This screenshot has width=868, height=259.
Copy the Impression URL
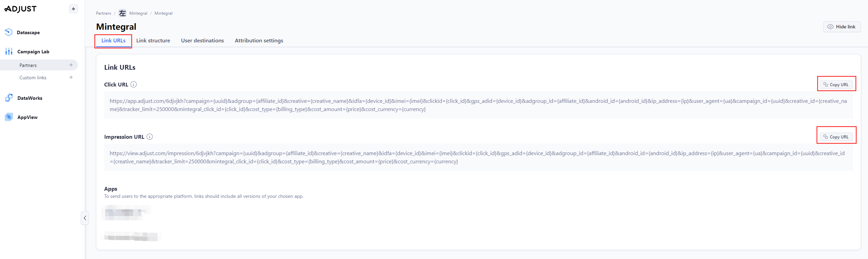point(836,137)
